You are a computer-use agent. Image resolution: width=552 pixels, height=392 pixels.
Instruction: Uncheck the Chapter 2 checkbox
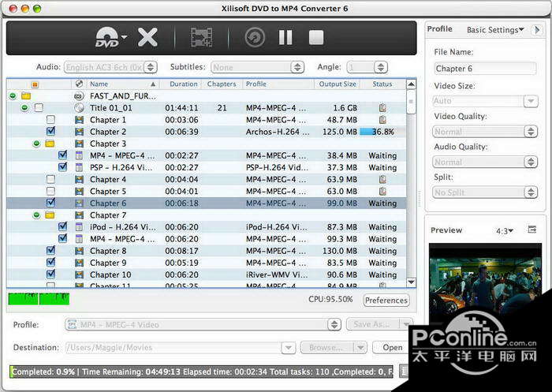(x=50, y=132)
